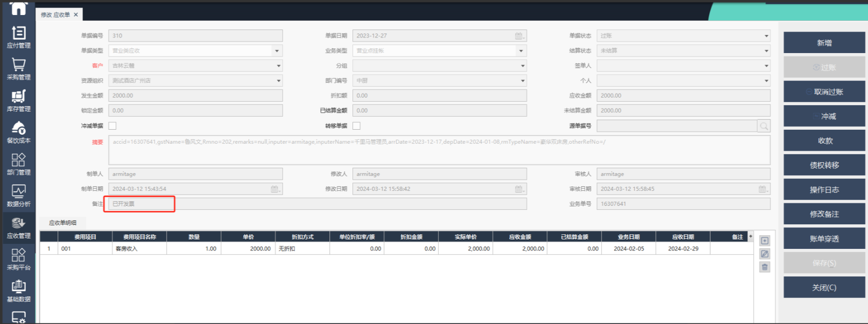Open 采购管理 shopping cart icon

(x=19, y=69)
